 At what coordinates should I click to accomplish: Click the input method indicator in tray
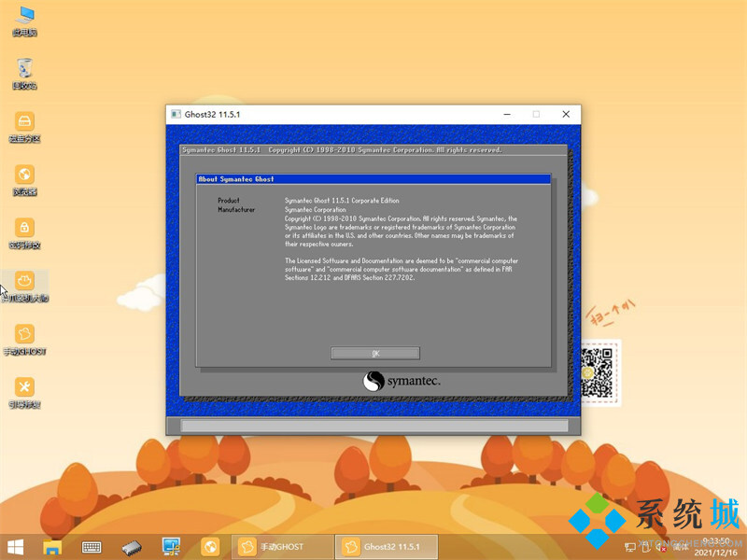(x=681, y=548)
